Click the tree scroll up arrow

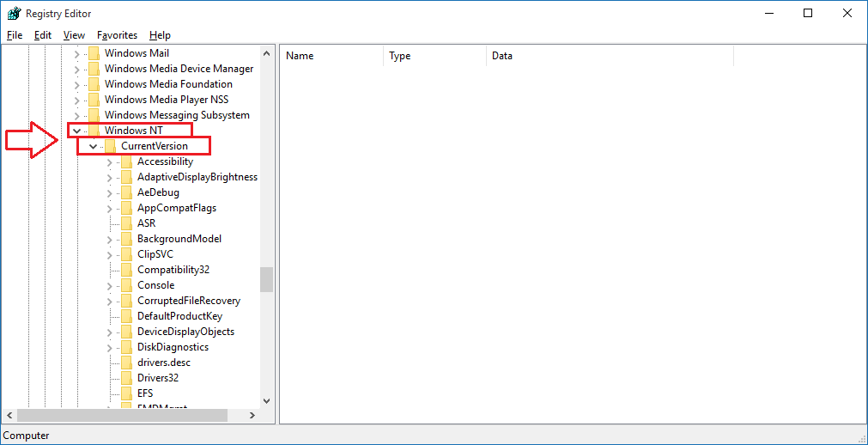coord(266,54)
